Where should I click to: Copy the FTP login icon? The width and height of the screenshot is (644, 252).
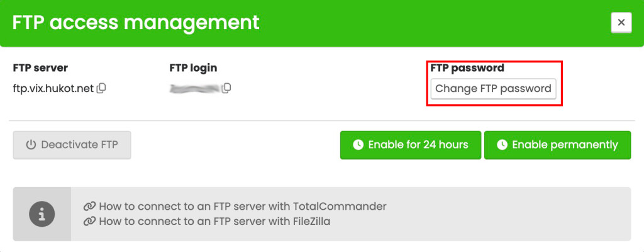click(x=227, y=88)
